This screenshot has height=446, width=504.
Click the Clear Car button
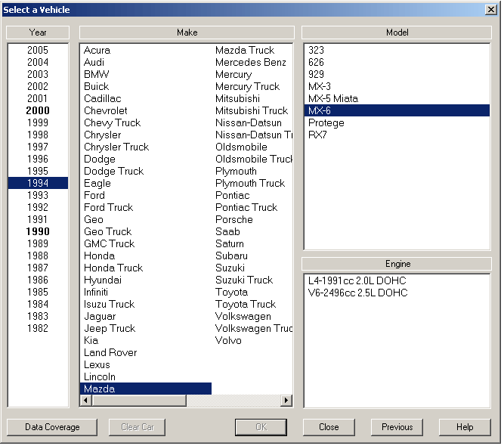(x=138, y=427)
